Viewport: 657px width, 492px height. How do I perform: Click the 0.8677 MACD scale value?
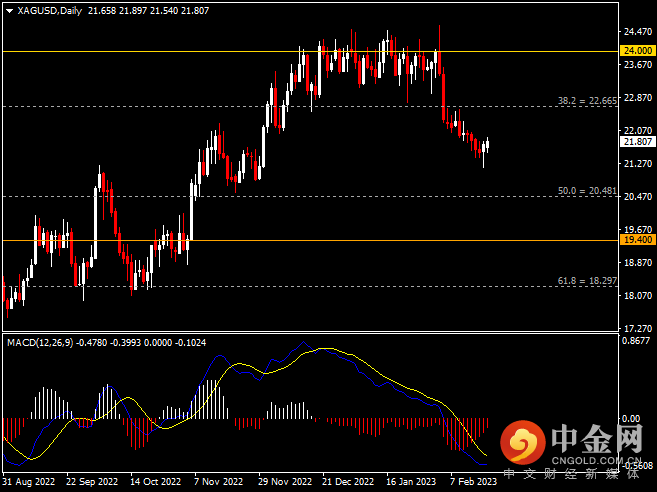tap(637, 341)
